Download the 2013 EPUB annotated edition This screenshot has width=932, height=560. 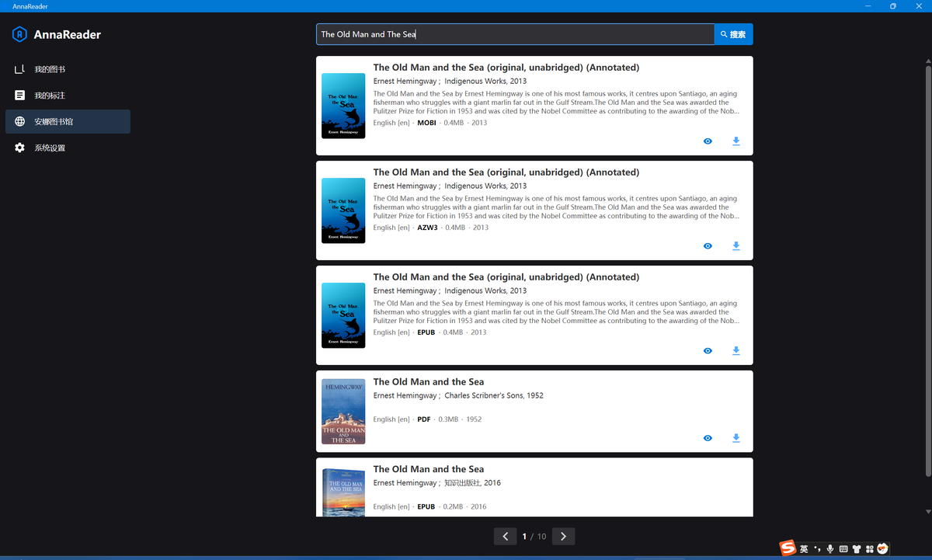pyautogui.click(x=736, y=351)
